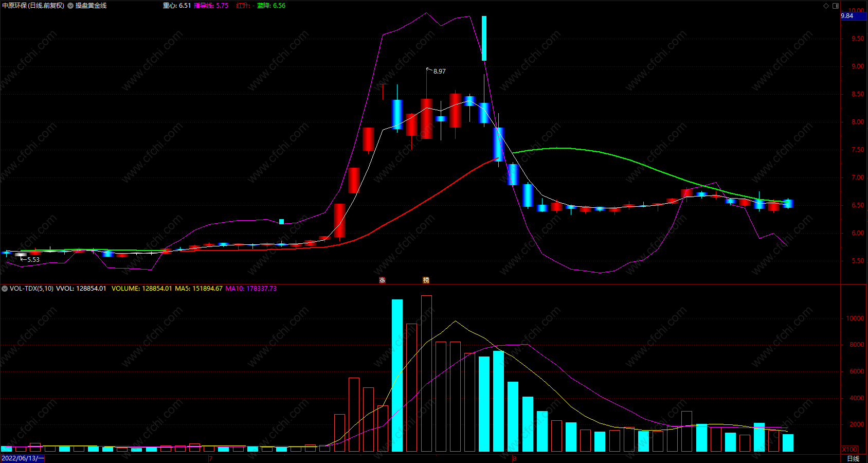
Task: Click the 6.00 price axis label
Action: [858, 233]
